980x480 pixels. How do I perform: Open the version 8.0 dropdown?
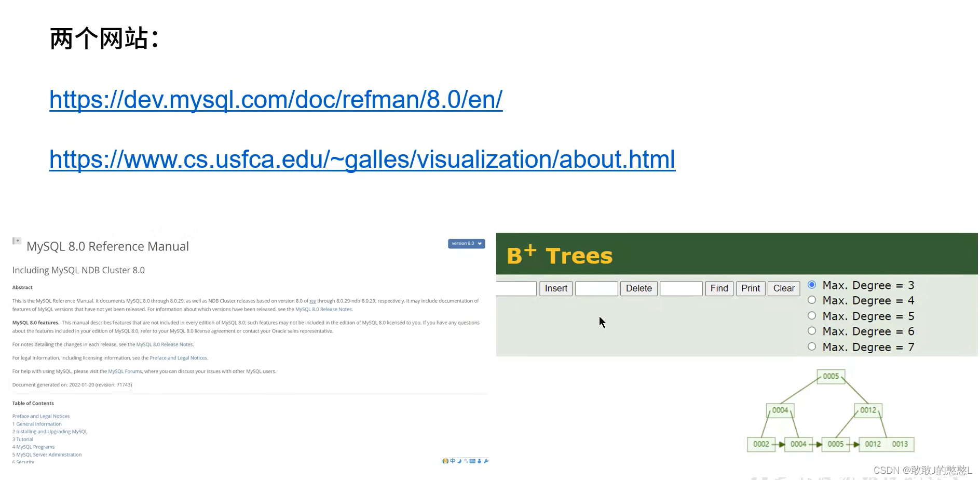click(466, 244)
